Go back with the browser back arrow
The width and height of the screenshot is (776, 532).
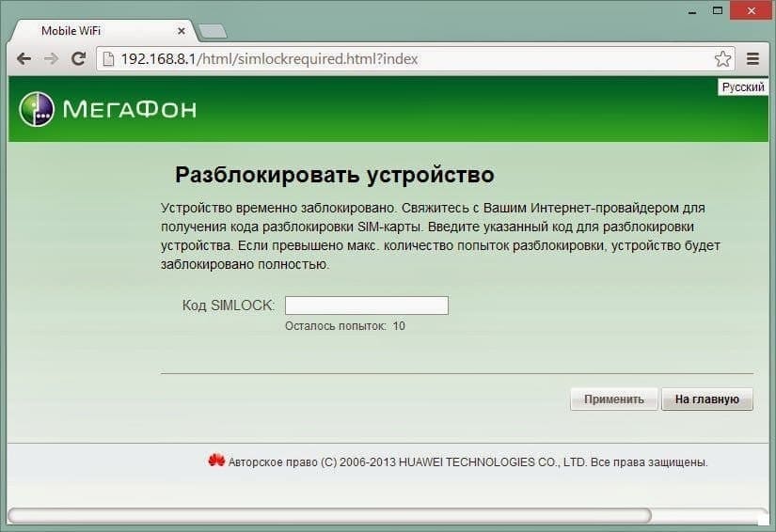(x=24, y=59)
